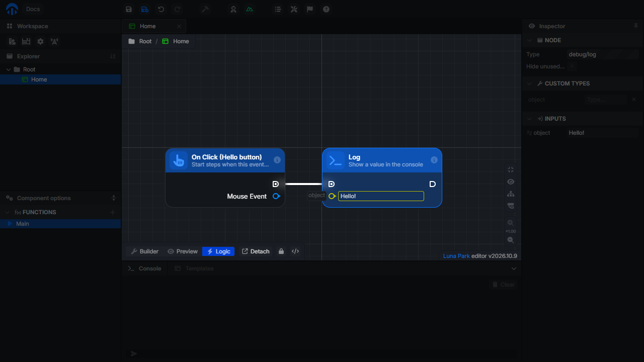
Task: Open the crossed tools icon
Action: [294, 9]
